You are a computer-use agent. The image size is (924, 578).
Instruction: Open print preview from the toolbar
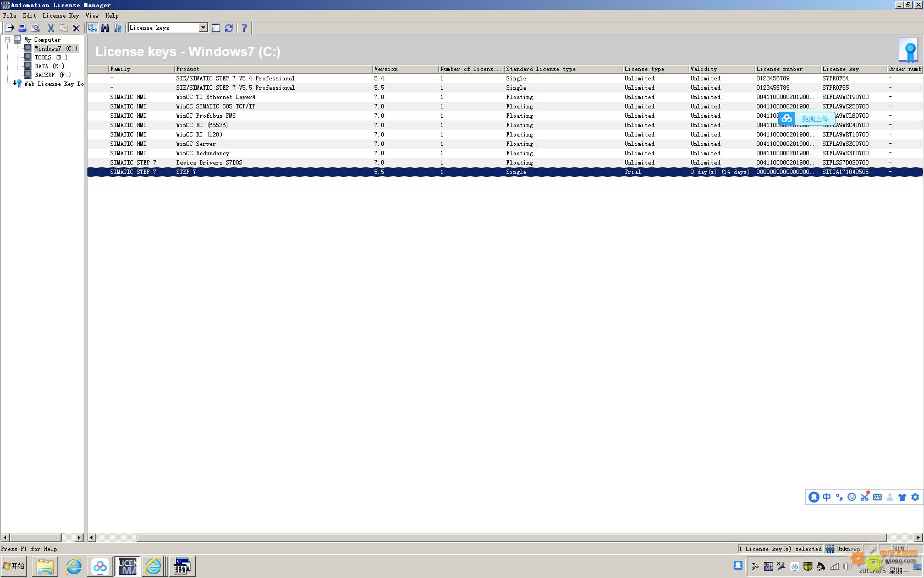coord(35,28)
